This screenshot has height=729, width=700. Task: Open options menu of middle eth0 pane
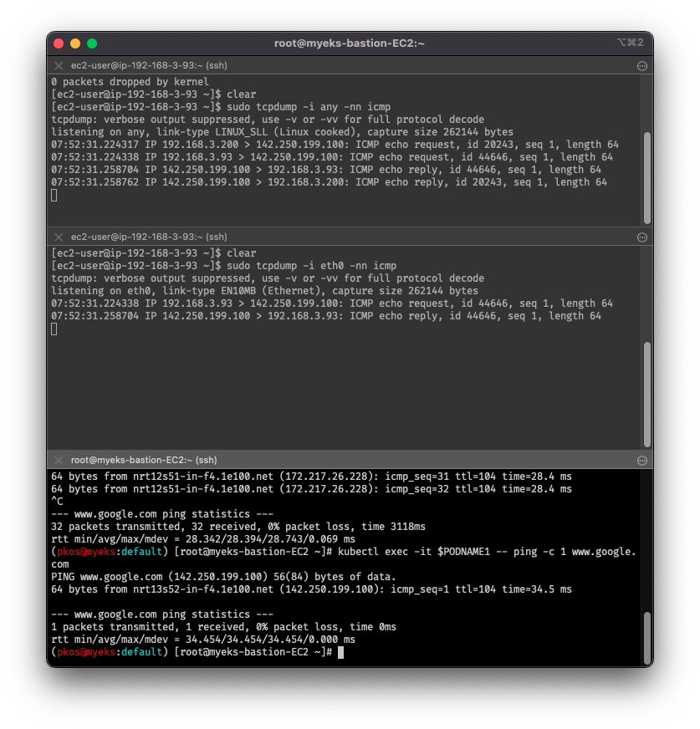[x=641, y=237]
